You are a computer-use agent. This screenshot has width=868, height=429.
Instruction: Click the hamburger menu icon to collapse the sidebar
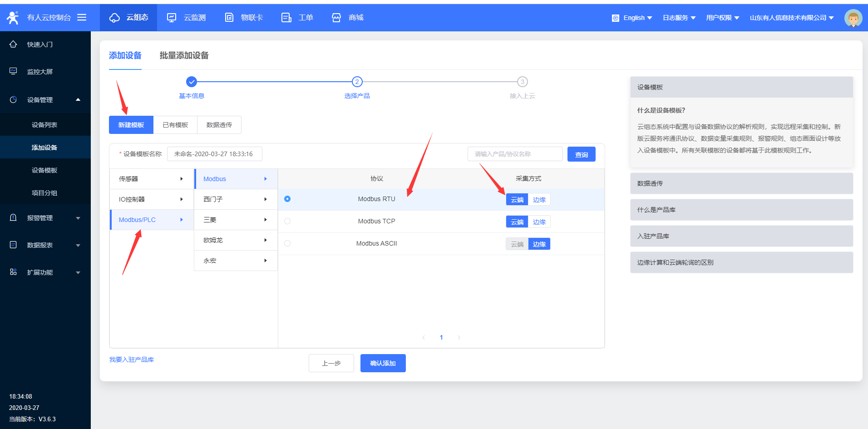(x=82, y=17)
